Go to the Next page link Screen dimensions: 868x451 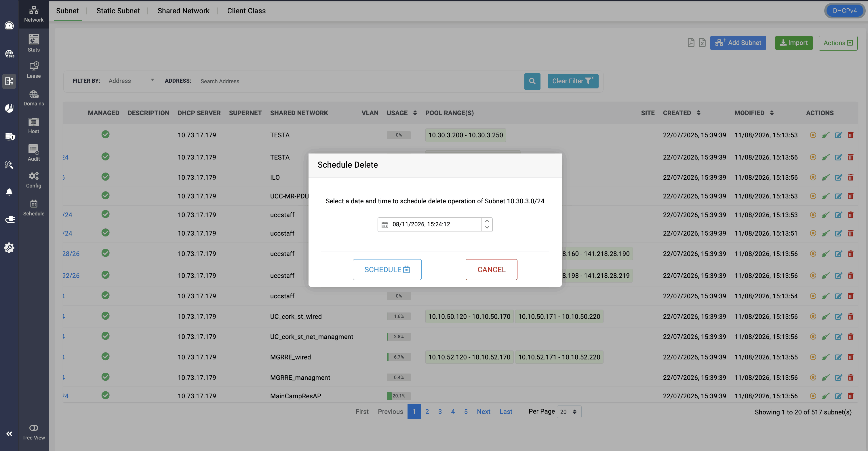point(483,412)
